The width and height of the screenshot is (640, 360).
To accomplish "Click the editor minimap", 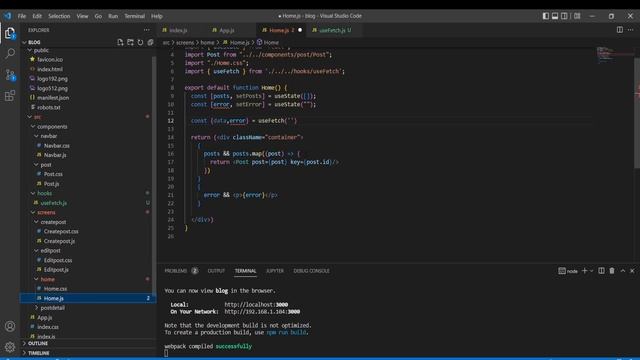I will [614, 55].
